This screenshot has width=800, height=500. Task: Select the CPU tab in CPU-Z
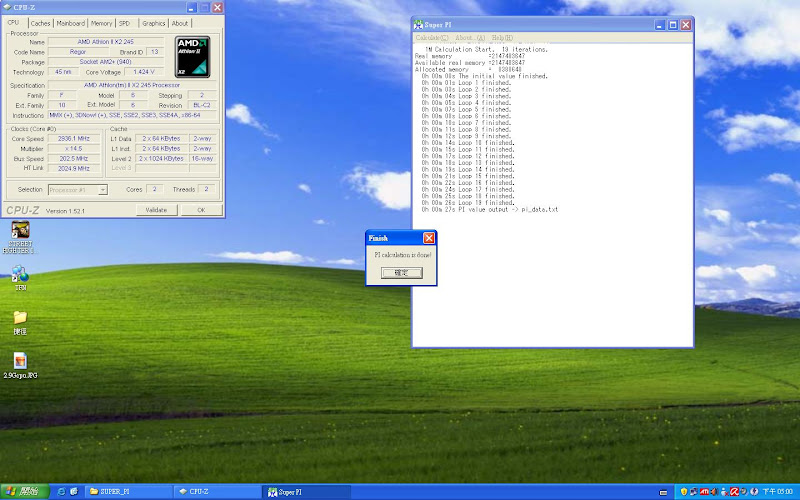14,22
